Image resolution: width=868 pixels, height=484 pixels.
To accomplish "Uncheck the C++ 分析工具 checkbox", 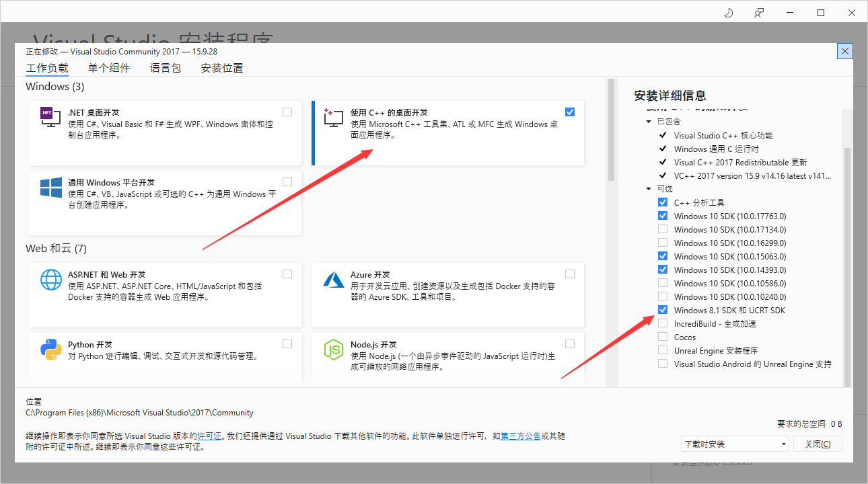I will pyautogui.click(x=663, y=202).
